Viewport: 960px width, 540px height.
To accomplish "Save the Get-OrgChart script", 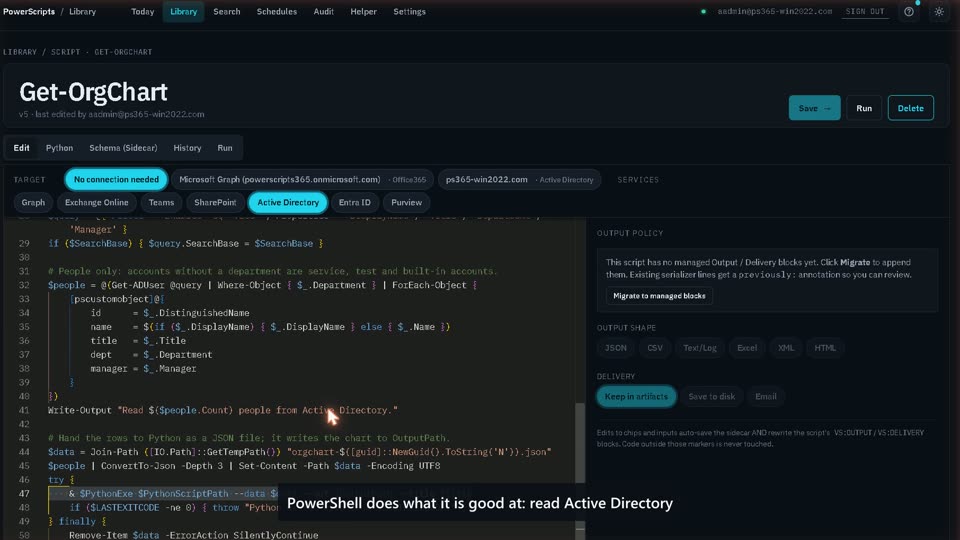I will coord(814,108).
